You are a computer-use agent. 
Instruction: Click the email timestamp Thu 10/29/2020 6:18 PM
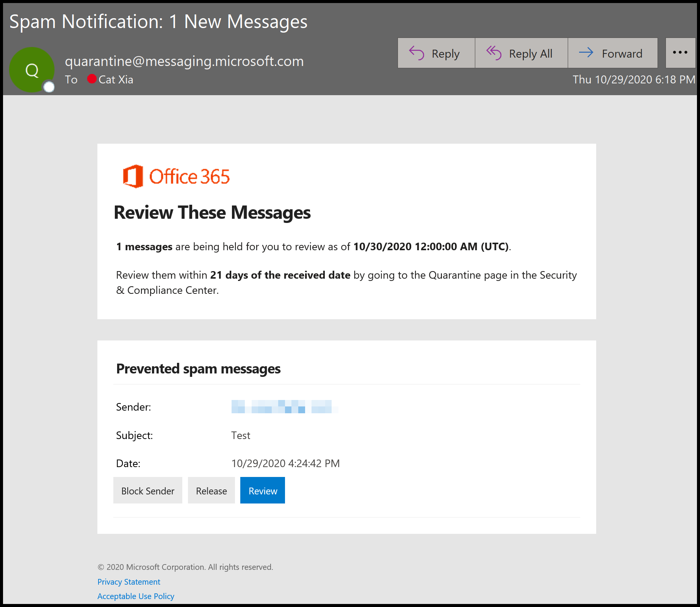pyautogui.click(x=634, y=80)
